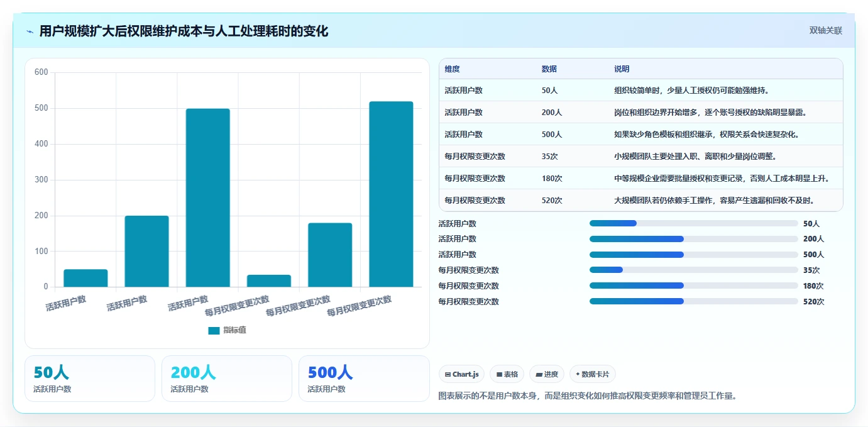This screenshot has height=427, width=868.
Task: Click the fifth chart bar, reaching 180
Action: coord(330,255)
